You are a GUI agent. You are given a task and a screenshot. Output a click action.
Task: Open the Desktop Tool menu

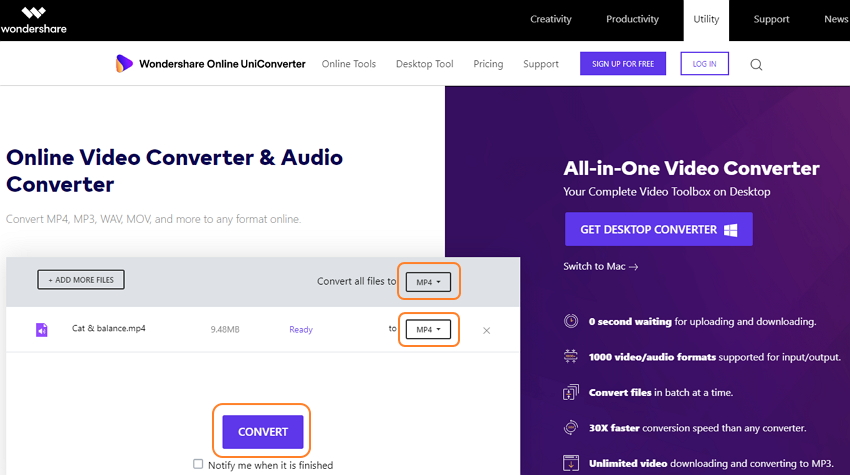[424, 64]
